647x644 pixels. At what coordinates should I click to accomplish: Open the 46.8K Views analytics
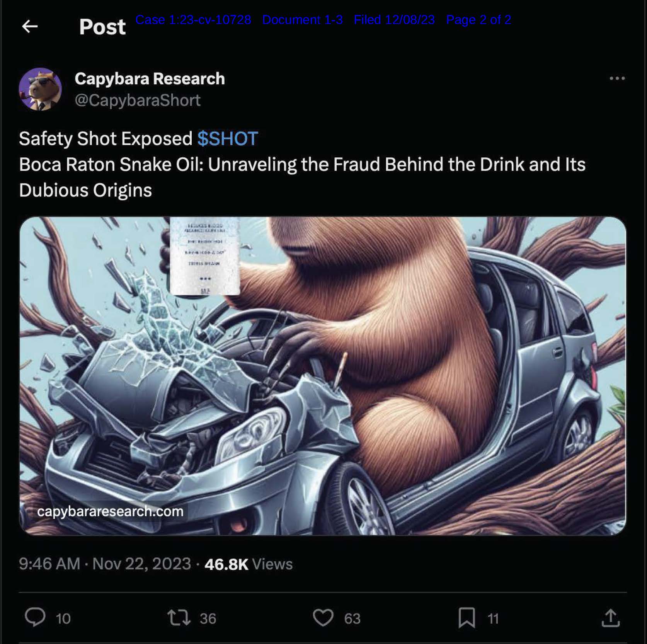(x=249, y=564)
